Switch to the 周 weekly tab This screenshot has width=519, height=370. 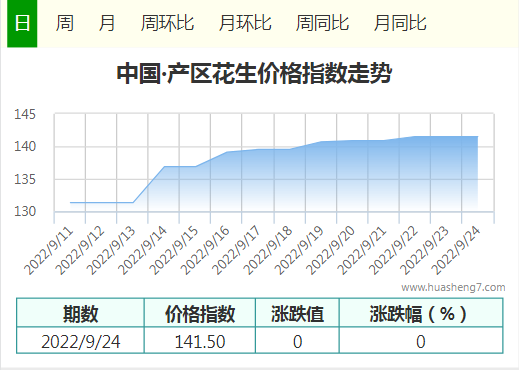tap(65, 23)
